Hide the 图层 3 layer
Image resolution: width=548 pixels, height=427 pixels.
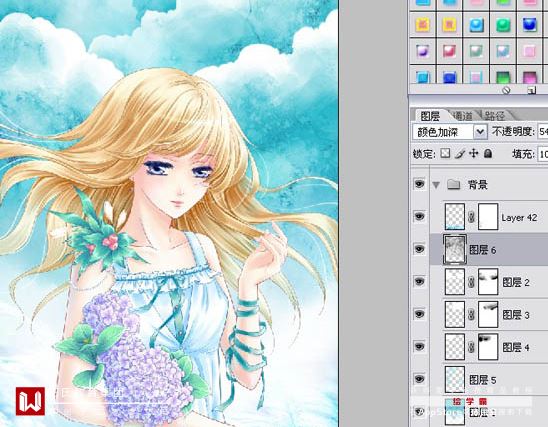tap(419, 314)
